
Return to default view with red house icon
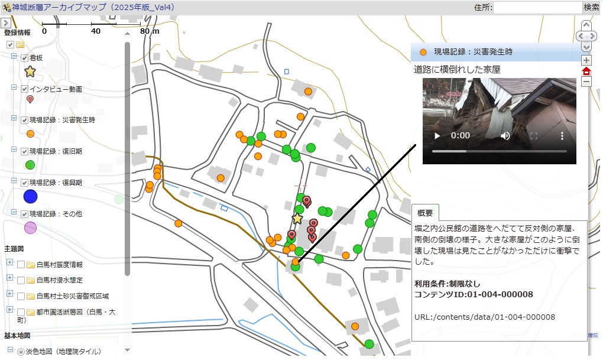pos(585,70)
